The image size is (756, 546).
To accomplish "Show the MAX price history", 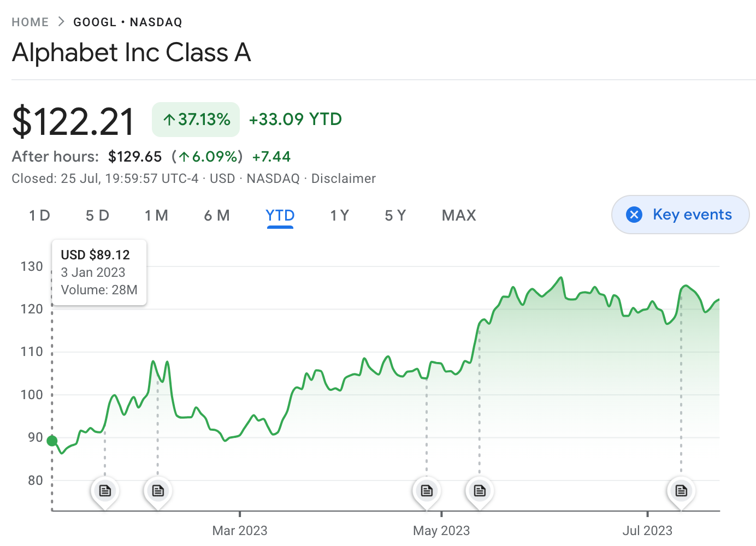I will (x=459, y=216).
